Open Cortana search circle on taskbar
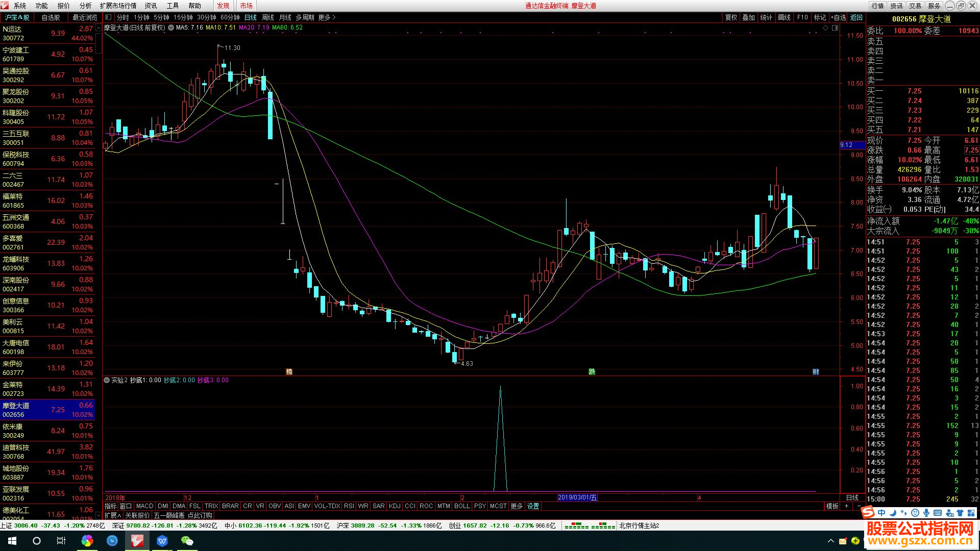This screenshot has height=551, width=980. (37, 541)
